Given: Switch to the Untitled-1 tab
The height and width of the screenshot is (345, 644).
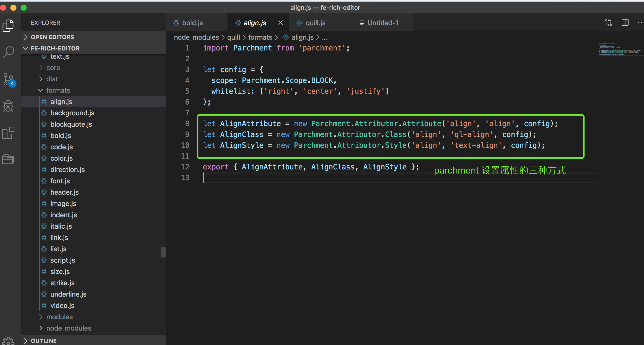Looking at the screenshot, I should coord(382,23).
